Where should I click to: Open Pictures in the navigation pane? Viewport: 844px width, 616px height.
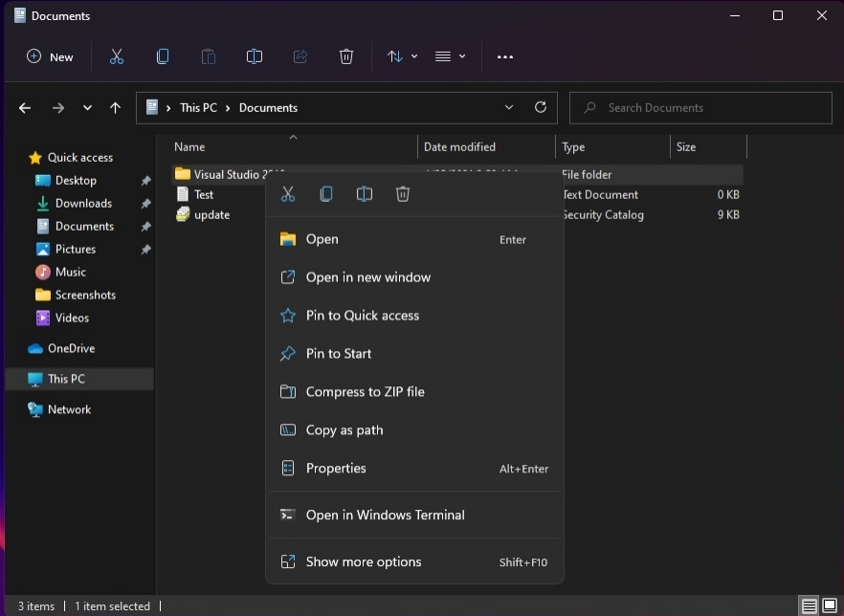pos(66,249)
